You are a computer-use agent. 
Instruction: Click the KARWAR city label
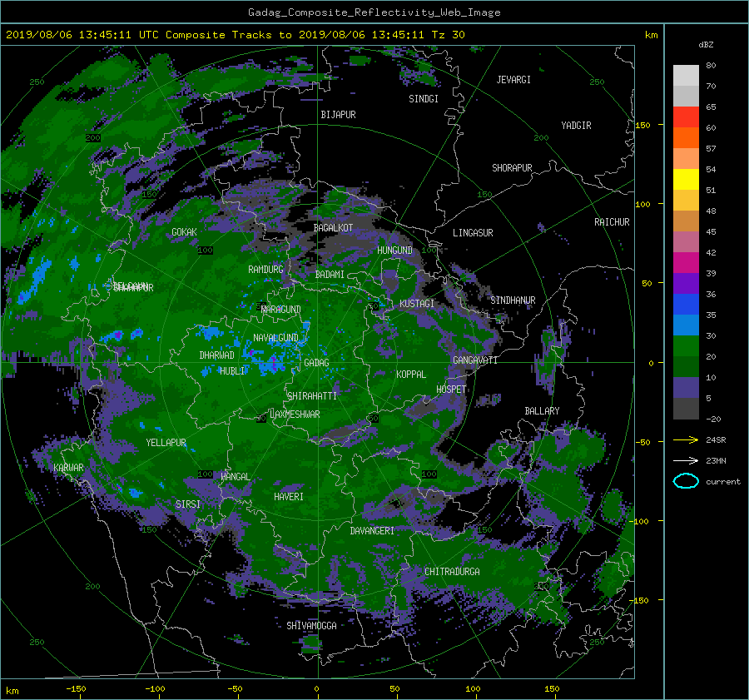[68, 468]
